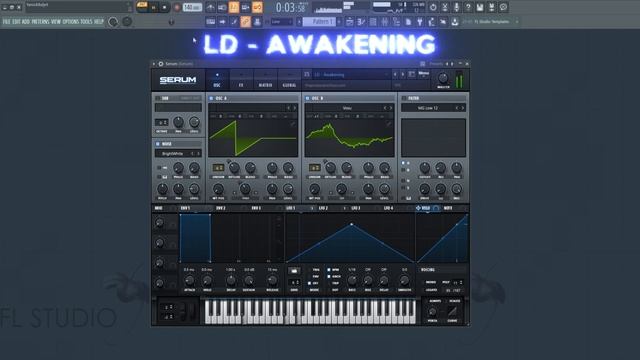The width and height of the screenshot is (640, 360).
Task: Enable the FILTER section switch
Action: click(404, 98)
